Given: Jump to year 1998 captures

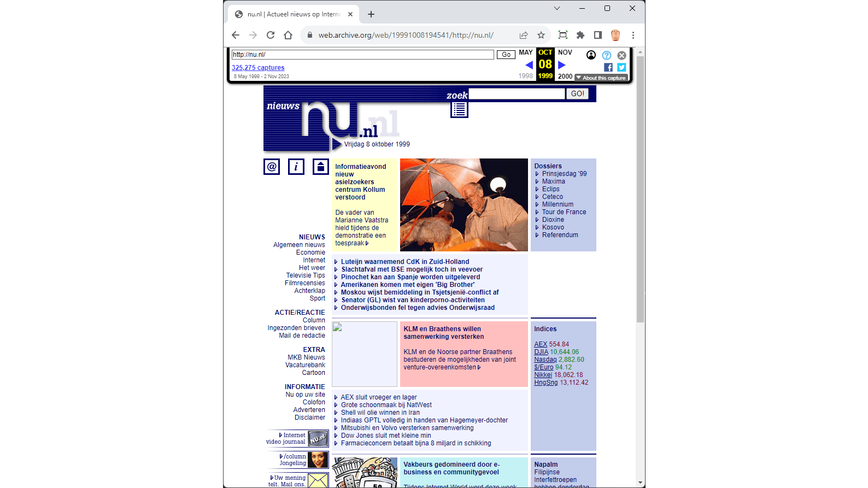Looking at the screenshot, I should point(526,76).
